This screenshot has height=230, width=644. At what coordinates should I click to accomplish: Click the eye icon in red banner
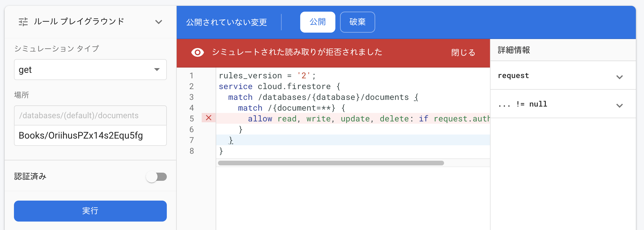(x=198, y=52)
